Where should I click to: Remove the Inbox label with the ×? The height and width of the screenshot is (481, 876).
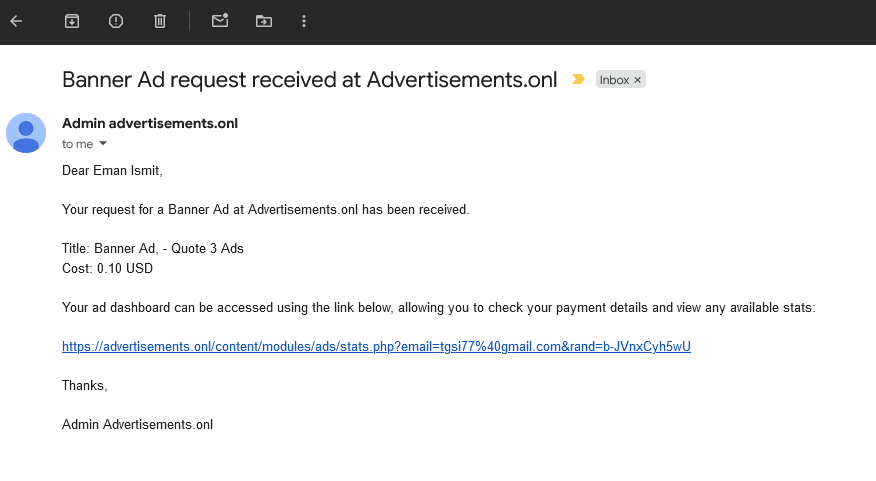638,80
